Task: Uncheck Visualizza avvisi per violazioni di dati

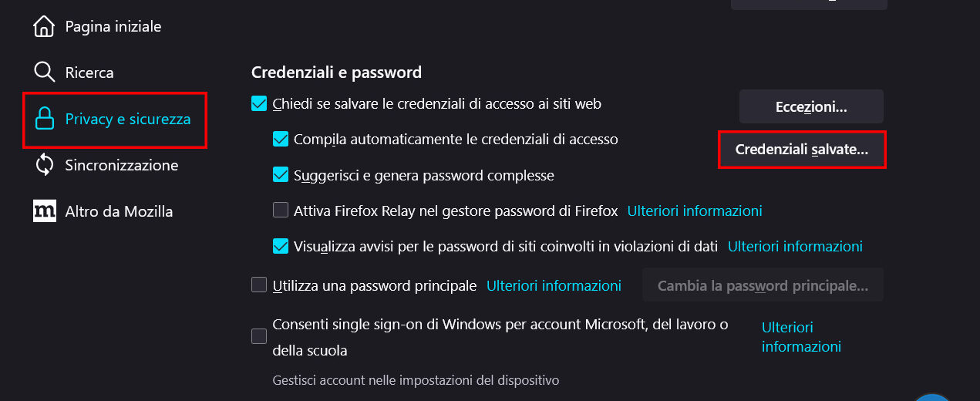Action: 281,247
